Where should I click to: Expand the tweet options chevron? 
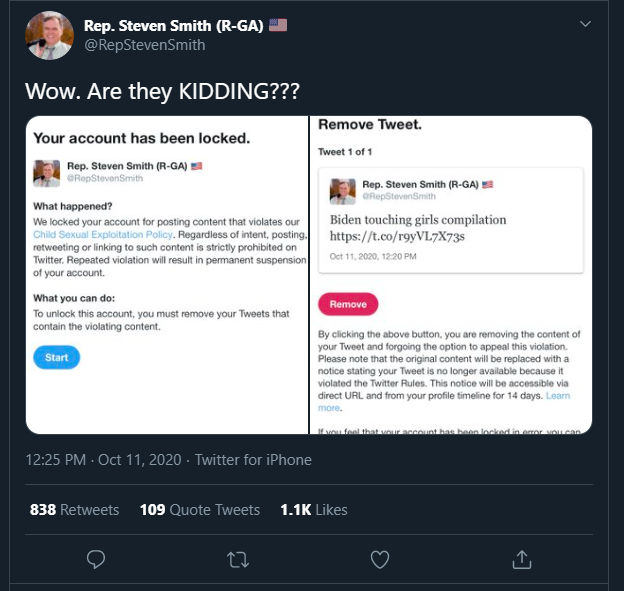pos(585,24)
